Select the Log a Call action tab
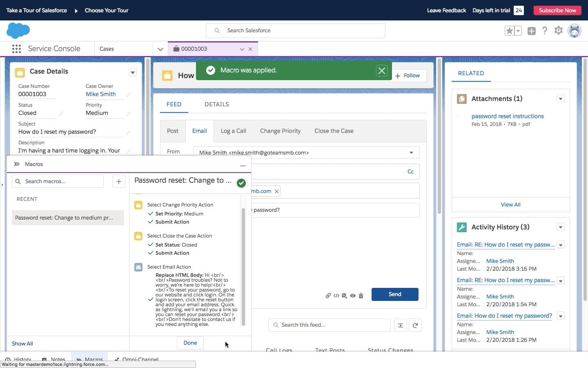588x368 pixels. point(234,131)
